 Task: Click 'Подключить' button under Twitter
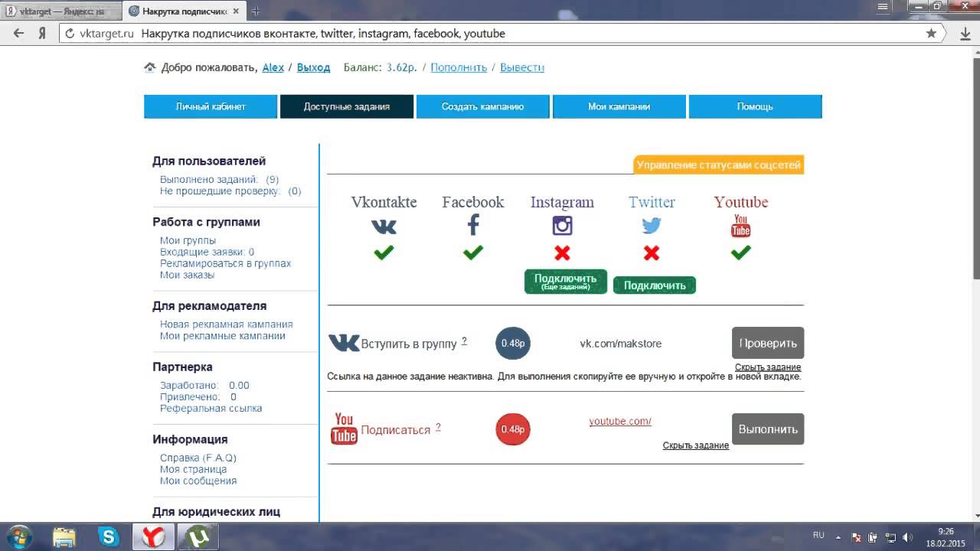(655, 285)
